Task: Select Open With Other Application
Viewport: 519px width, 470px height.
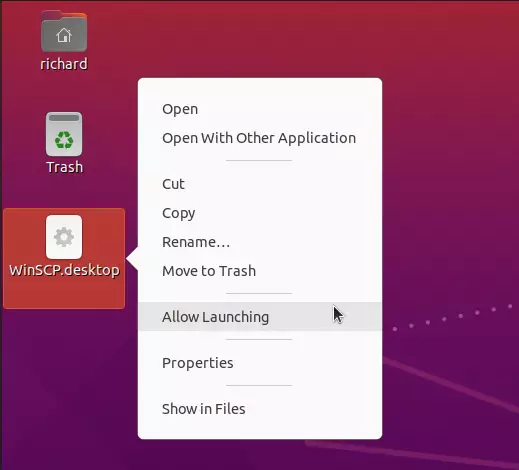Action: pyautogui.click(x=260, y=138)
